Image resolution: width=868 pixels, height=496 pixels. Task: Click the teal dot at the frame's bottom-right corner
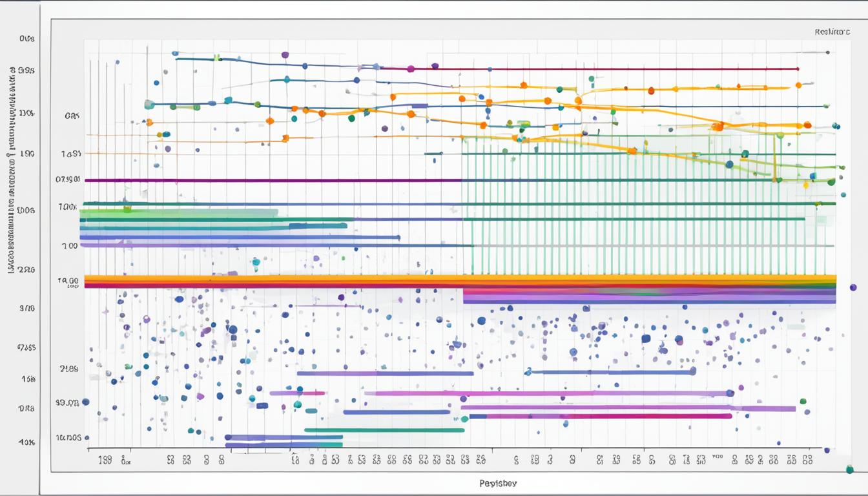[x=849, y=470]
